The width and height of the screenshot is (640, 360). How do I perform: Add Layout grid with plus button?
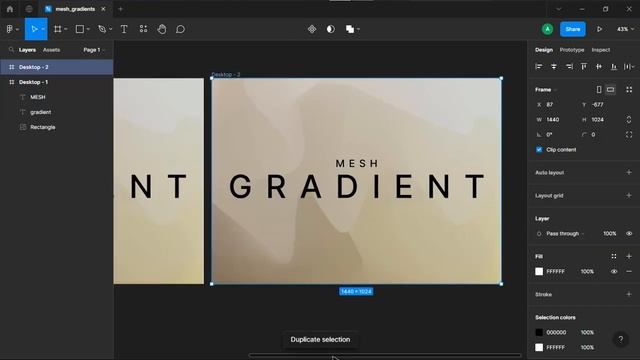629,196
